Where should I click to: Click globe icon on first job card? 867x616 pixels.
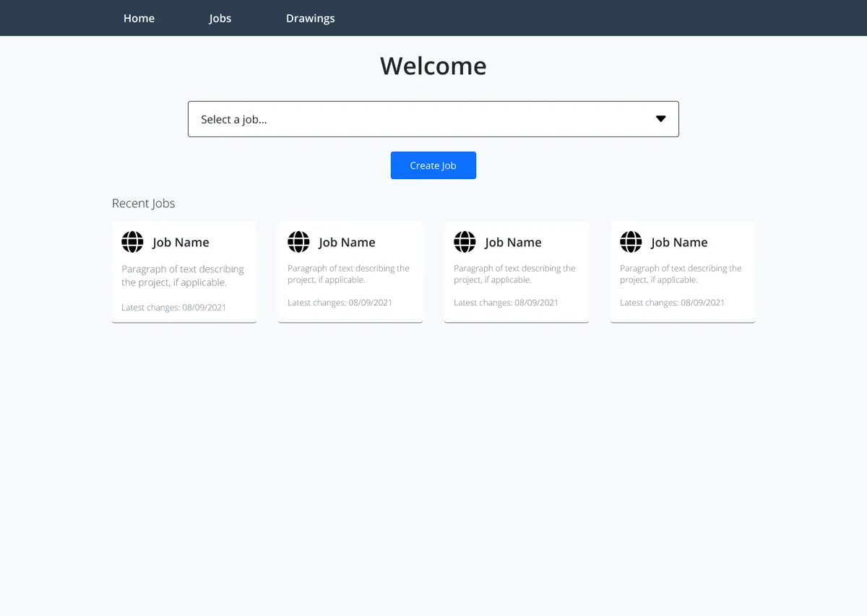pos(133,242)
